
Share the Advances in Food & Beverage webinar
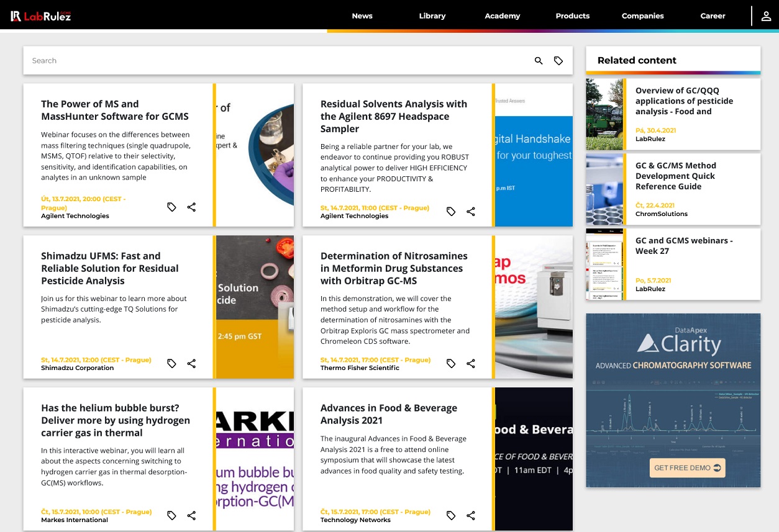click(x=471, y=516)
